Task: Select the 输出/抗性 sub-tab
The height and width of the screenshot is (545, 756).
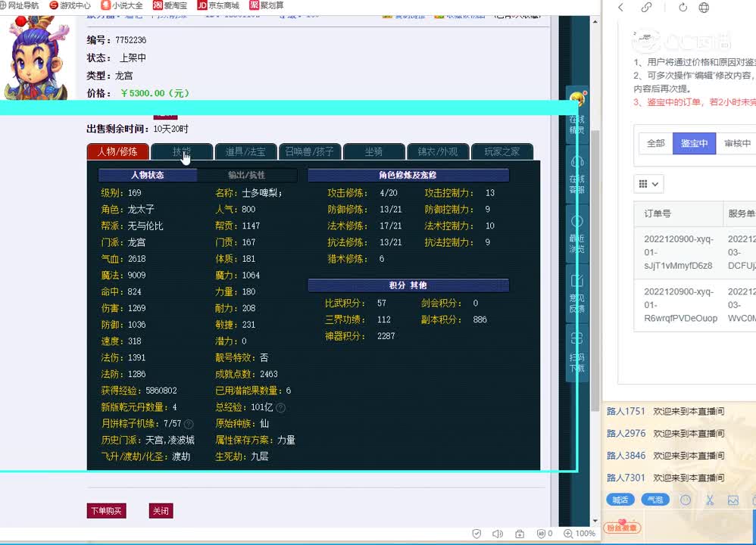Action: tap(246, 175)
